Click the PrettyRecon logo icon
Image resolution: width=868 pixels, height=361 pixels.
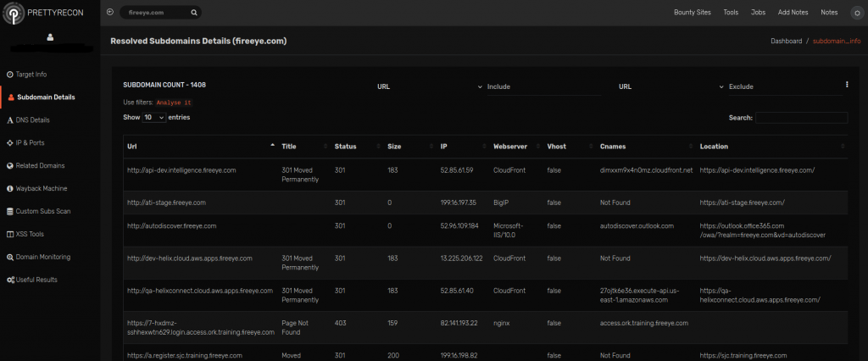(x=12, y=13)
